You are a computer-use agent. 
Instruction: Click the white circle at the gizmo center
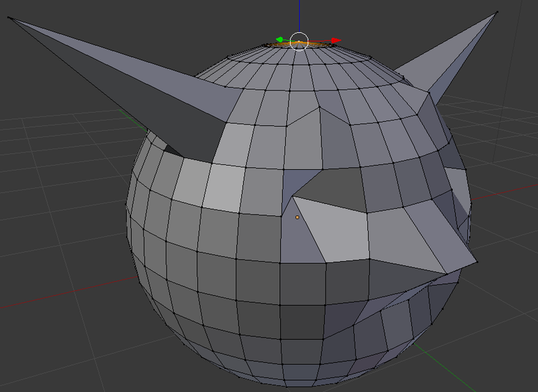point(299,42)
